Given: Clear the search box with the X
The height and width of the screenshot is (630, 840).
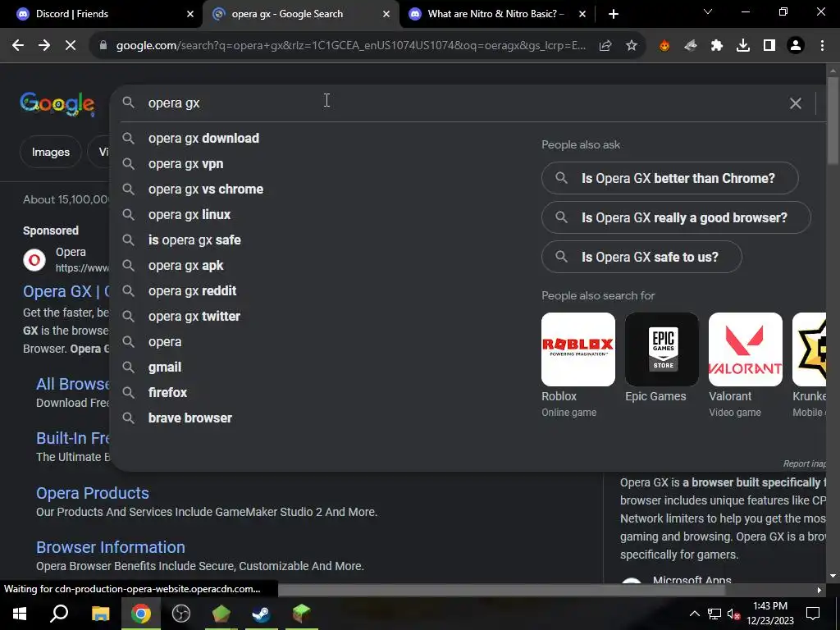Looking at the screenshot, I should click(x=796, y=103).
